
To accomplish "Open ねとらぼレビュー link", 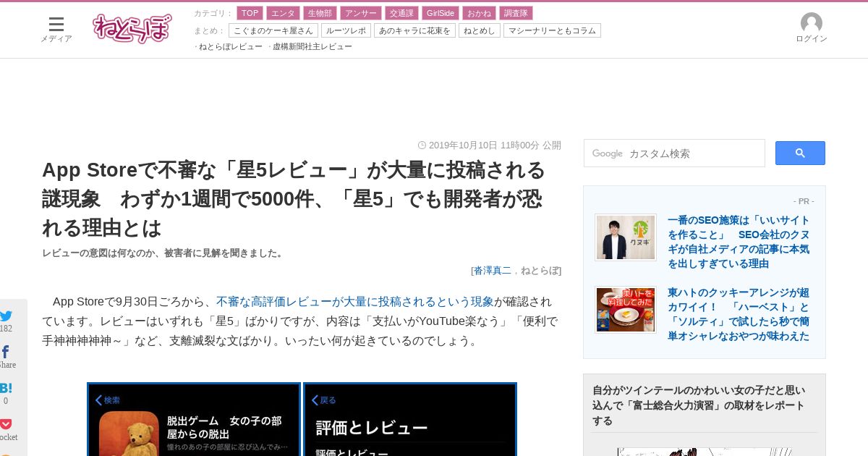I will point(231,46).
